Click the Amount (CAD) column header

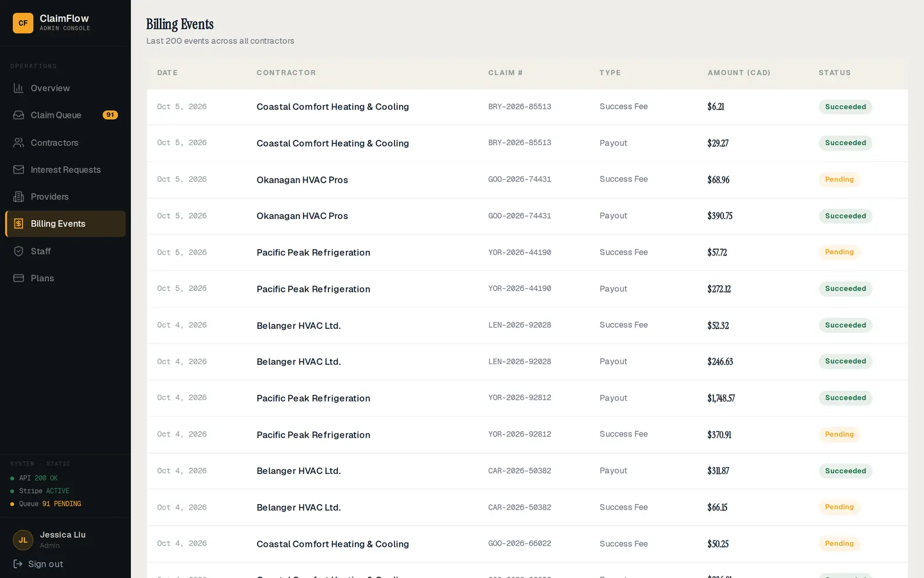point(739,73)
